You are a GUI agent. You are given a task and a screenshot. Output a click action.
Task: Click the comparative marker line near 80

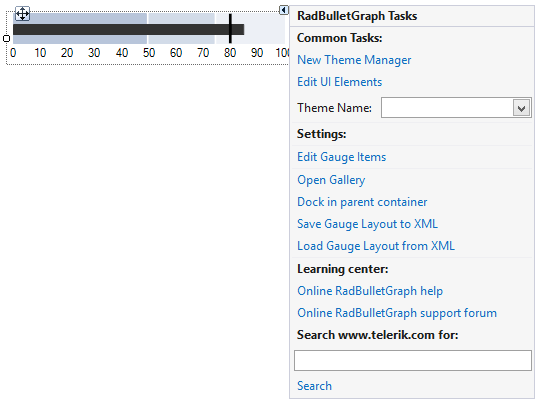tap(230, 28)
